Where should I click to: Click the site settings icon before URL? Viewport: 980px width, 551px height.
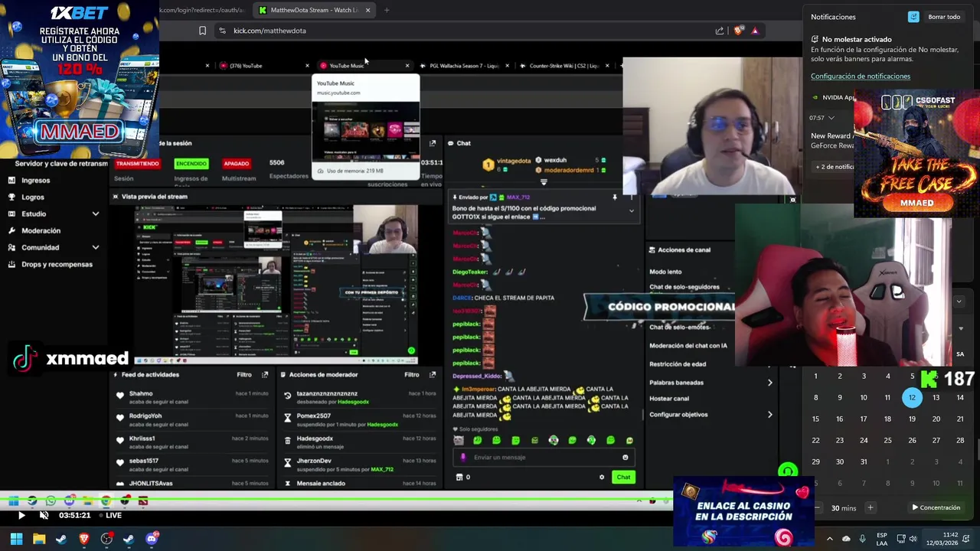[222, 31]
